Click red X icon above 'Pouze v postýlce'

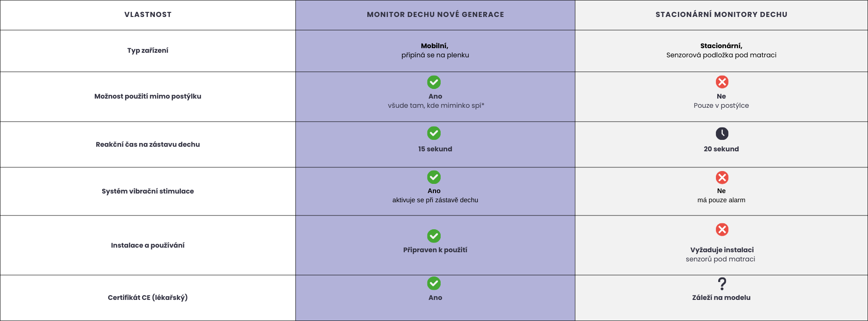click(x=722, y=82)
